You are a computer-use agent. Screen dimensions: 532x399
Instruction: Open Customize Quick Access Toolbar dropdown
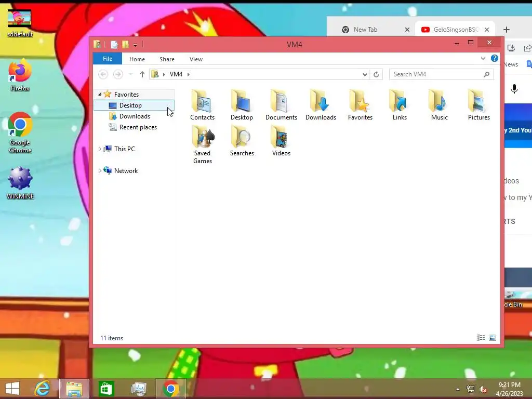135,45
